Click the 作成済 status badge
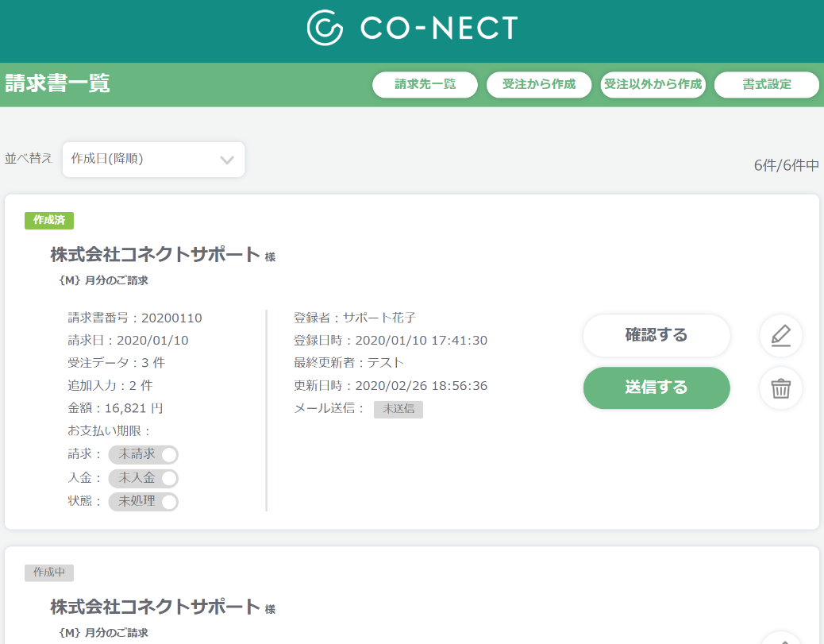824x644 pixels. coord(49,220)
